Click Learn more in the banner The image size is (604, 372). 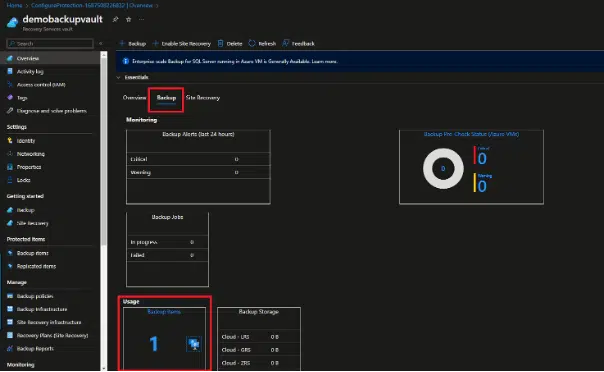click(324, 61)
